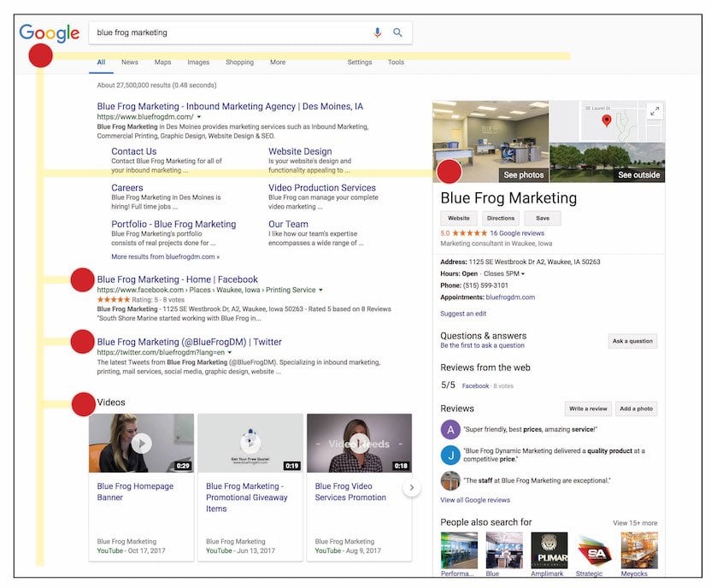Open the More search menu
Image resolution: width=711 pixels, height=588 pixels.
coord(278,62)
